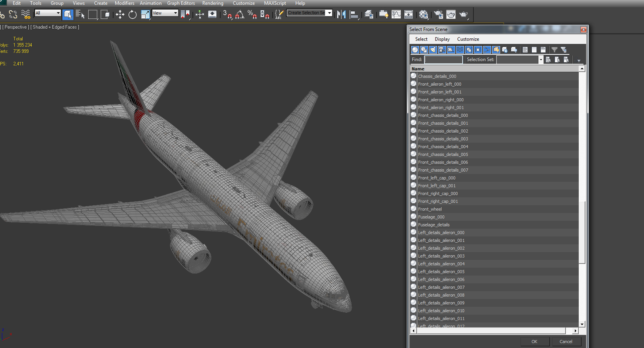This screenshot has height=348, width=644.
Task: Click the Align tool icon
Action: point(355,14)
